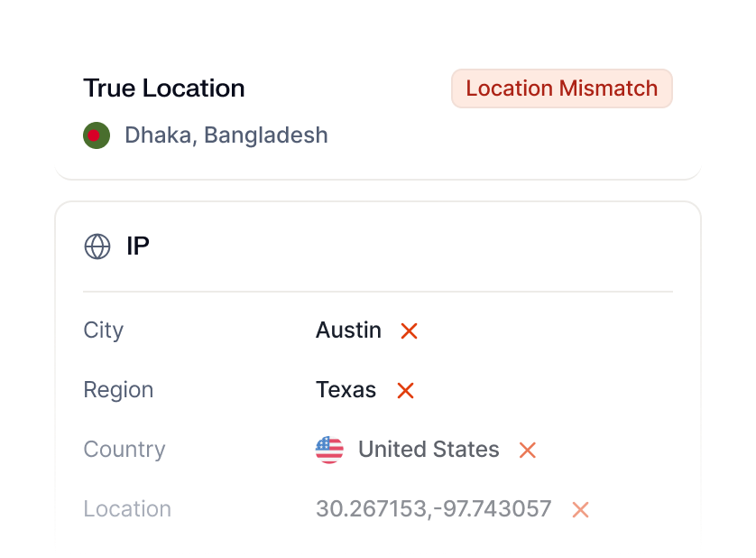Click the globe icon beside IP
756x558 pixels.
[99, 245]
